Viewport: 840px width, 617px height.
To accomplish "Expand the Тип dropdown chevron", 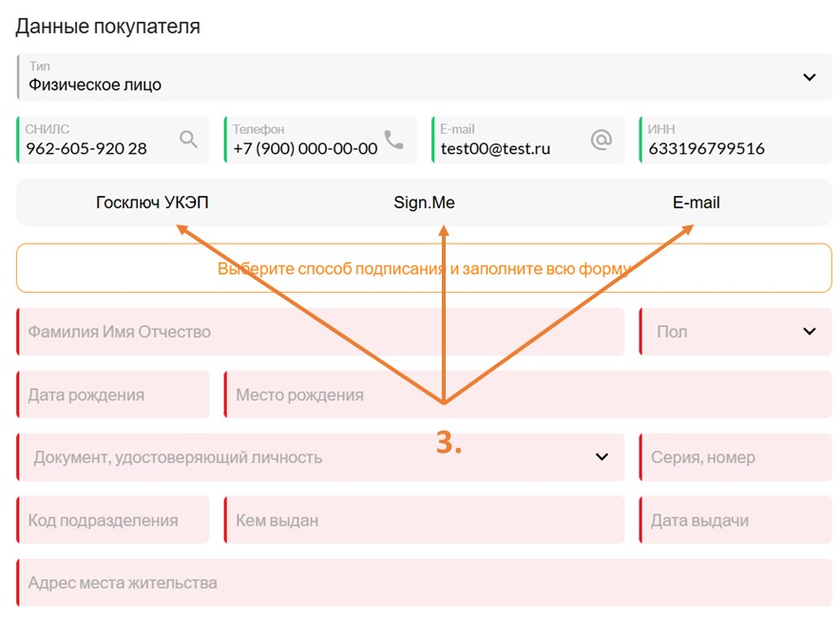I will (810, 77).
